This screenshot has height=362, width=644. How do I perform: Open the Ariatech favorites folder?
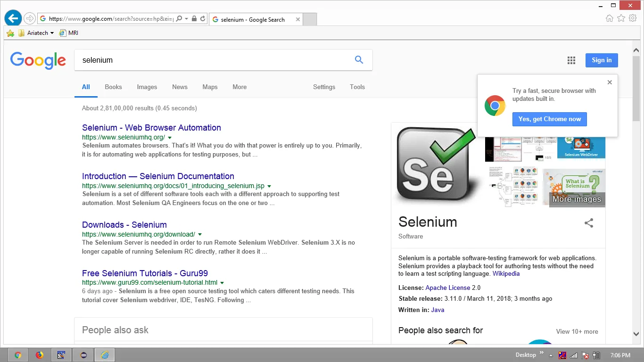[36, 33]
